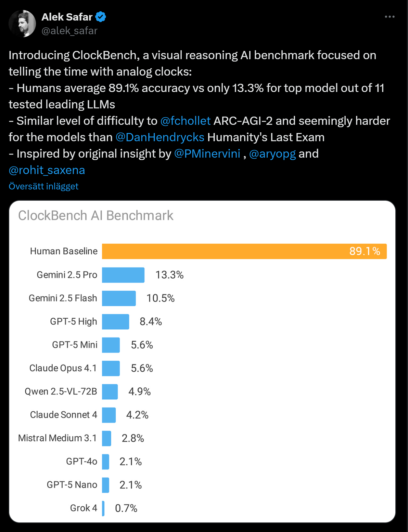Screen dimensions: 408x532
Task: Click the 89.1% value on the human bar
Action: (x=365, y=251)
